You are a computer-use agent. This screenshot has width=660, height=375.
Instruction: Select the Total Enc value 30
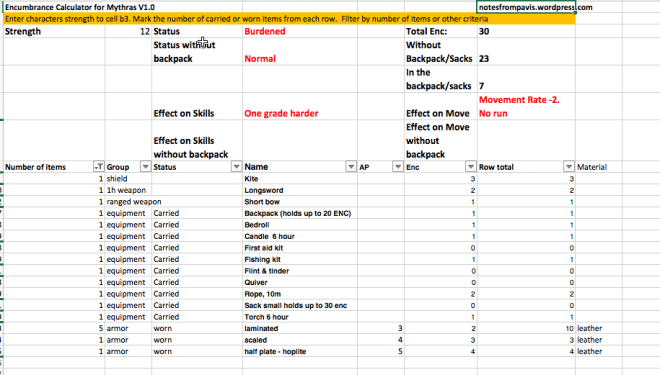pos(526,32)
